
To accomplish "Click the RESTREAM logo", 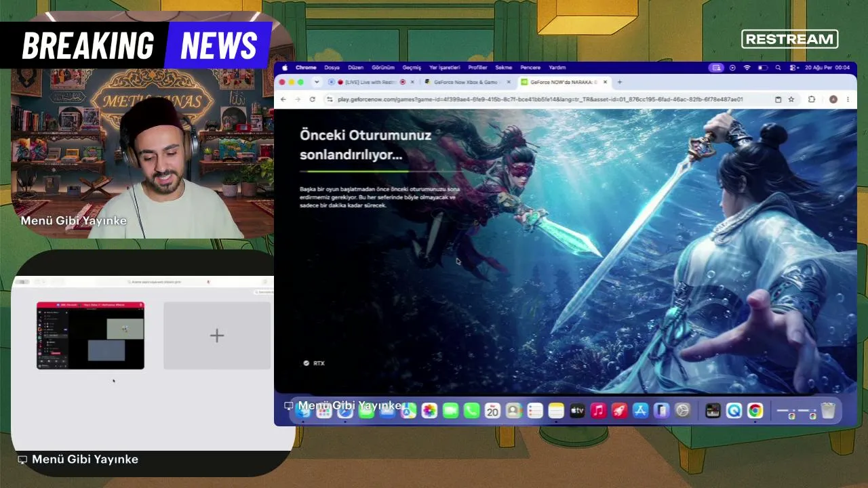I will point(790,39).
